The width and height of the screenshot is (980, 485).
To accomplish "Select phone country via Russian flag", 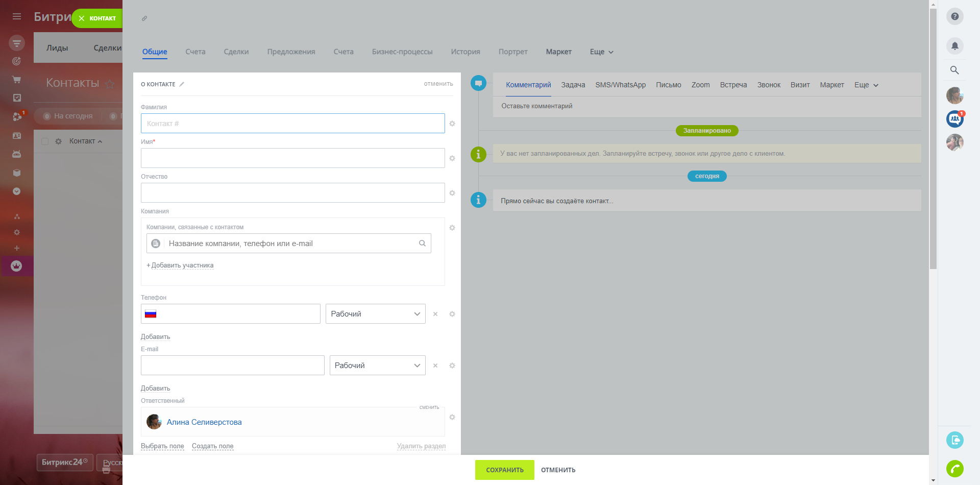I will [x=151, y=314].
